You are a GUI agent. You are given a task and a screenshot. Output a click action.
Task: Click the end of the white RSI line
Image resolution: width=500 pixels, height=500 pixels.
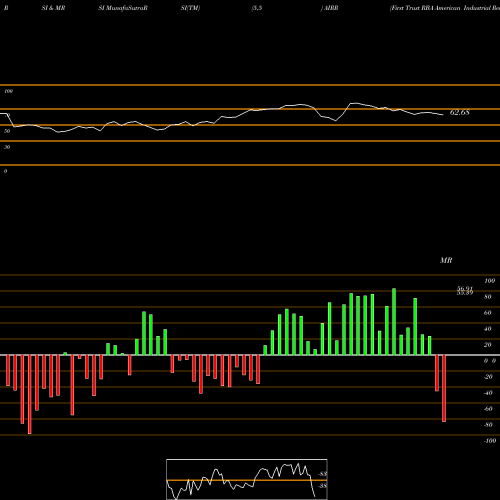click(443, 115)
